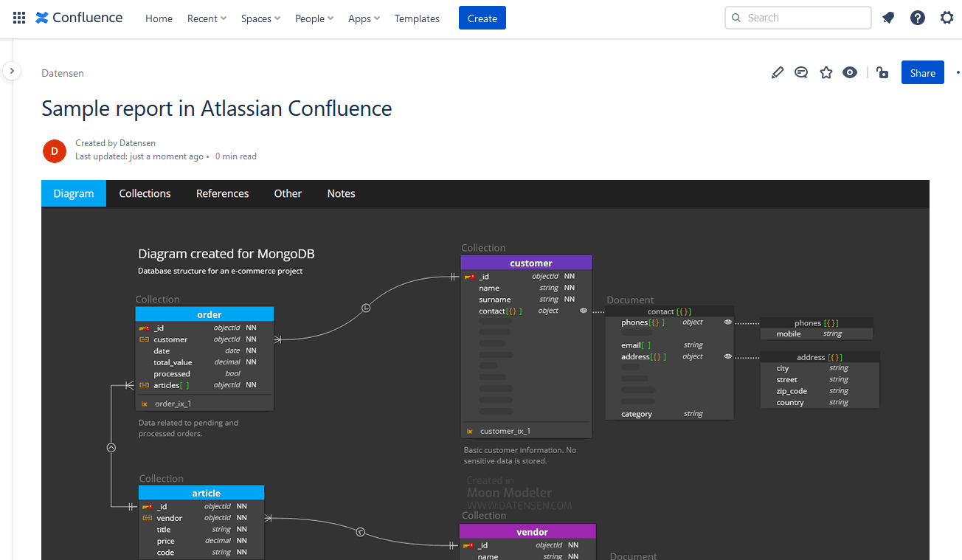Click the relation marker on the order-article line
Screen dimensions: 962x560
coord(111,448)
